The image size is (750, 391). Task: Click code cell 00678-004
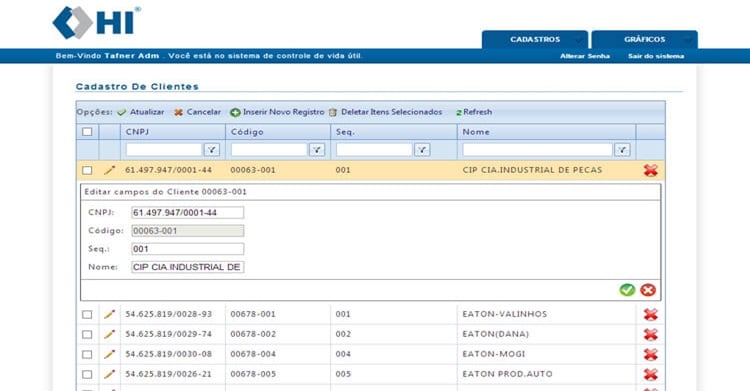point(253,354)
